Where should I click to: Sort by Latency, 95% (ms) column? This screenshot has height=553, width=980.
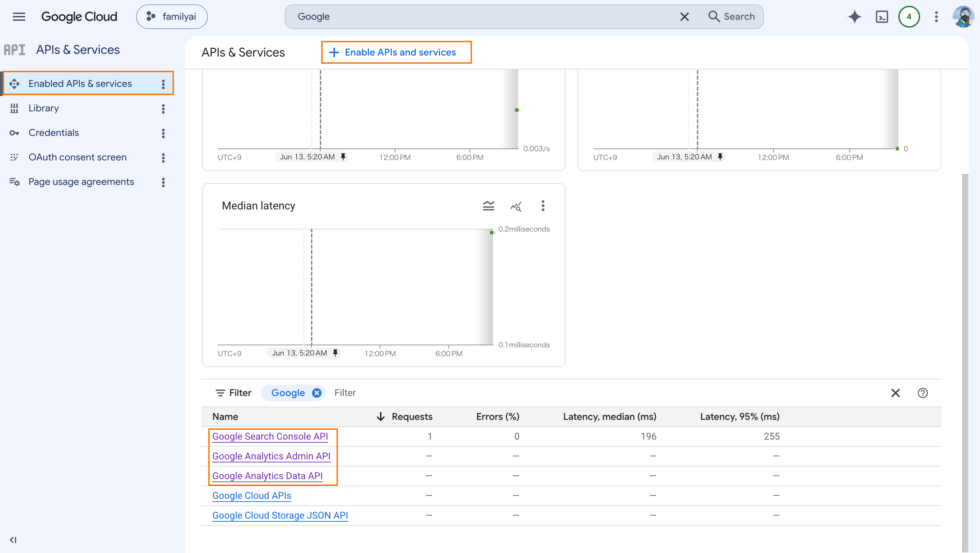[x=739, y=417]
